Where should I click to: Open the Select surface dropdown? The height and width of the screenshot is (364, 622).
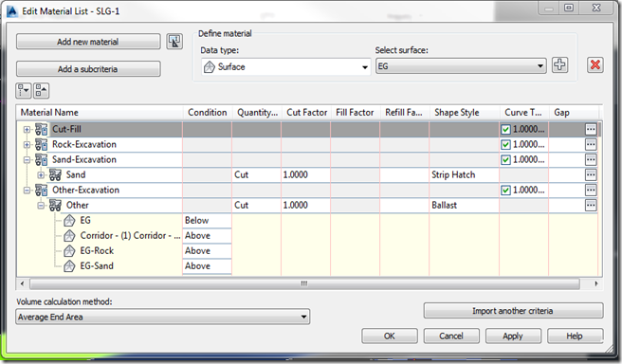click(461, 65)
